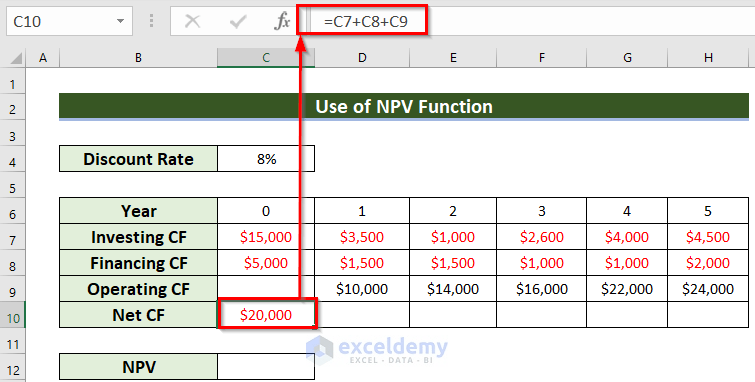Image resolution: width=755 pixels, height=382 pixels.
Task: Click the $3,500 Investing CF cell
Action: coord(362,237)
